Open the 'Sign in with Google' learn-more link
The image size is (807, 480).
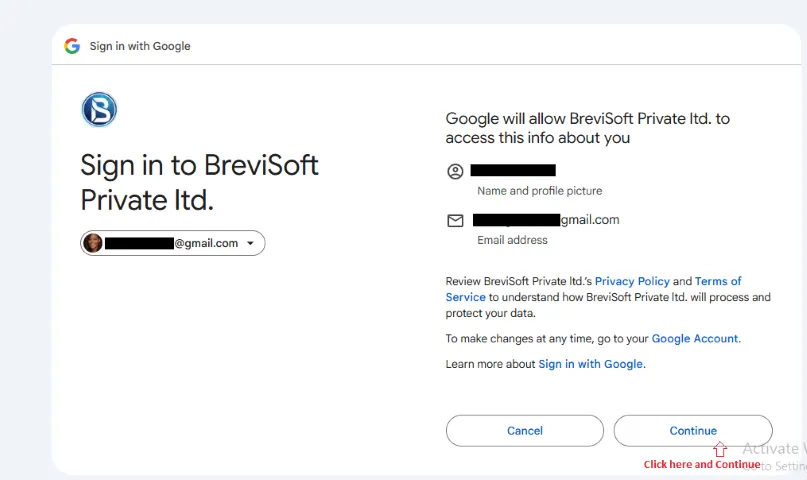pyautogui.click(x=591, y=364)
